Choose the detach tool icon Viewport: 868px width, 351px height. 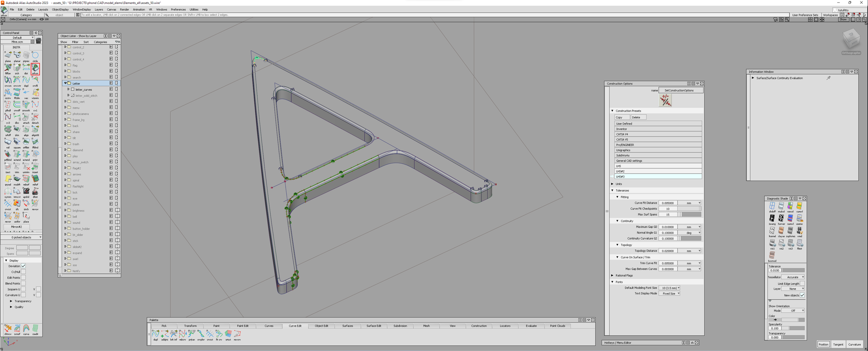pos(35,118)
